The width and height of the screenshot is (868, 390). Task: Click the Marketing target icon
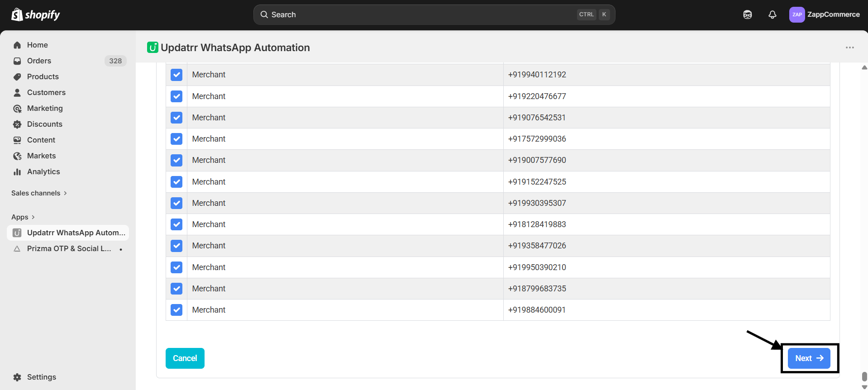click(17, 108)
